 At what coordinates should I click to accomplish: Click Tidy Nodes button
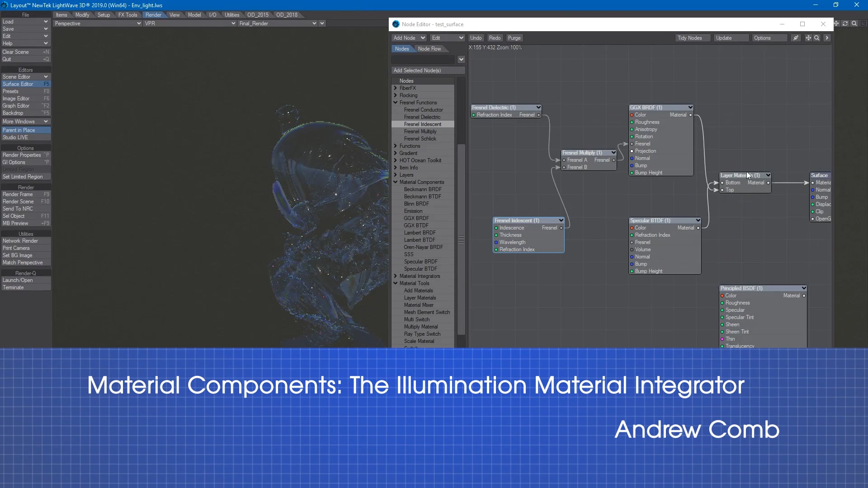click(x=692, y=38)
